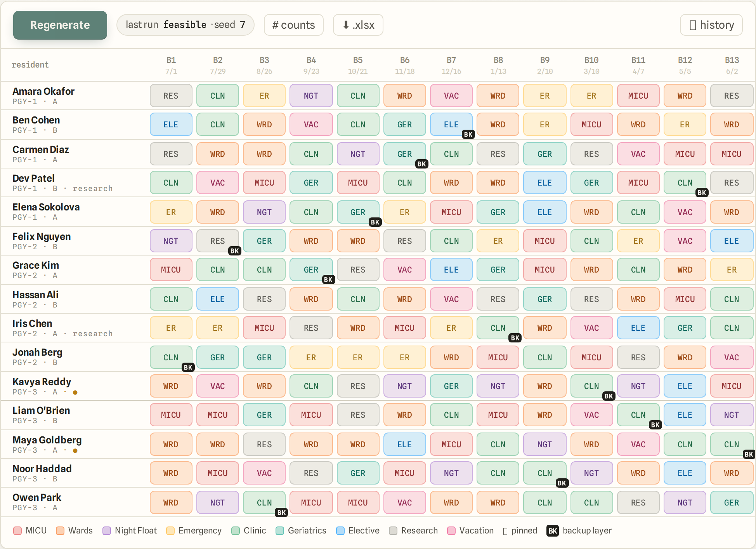Click the resident column header
Image resolution: width=756 pixels, height=549 pixels.
(x=30, y=65)
